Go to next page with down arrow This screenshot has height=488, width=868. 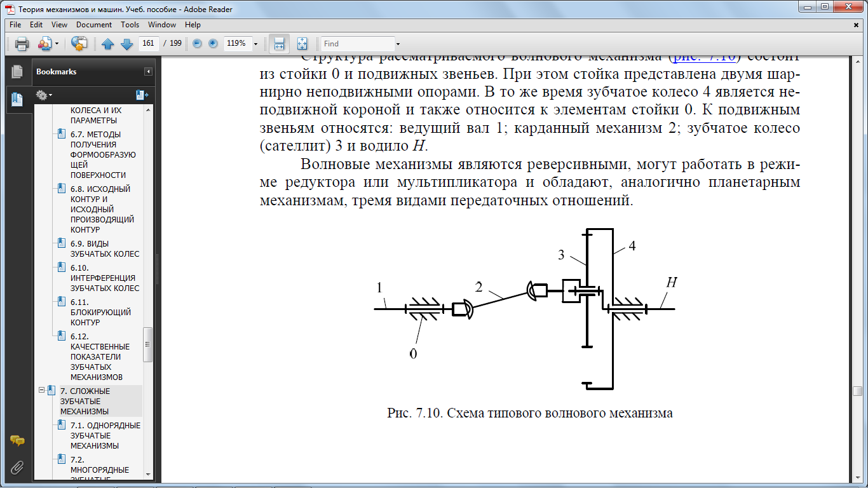click(126, 44)
